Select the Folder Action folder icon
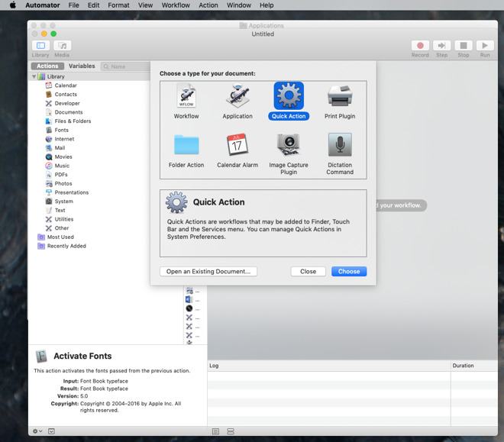The height and width of the screenshot is (442, 504). (186, 145)
